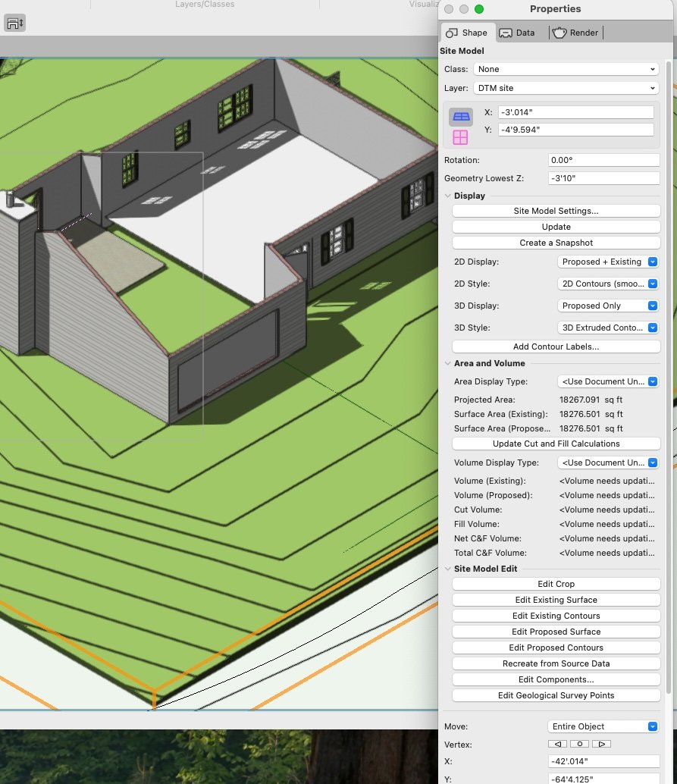Click the pink 2D grid position icon

click(460, 137)
